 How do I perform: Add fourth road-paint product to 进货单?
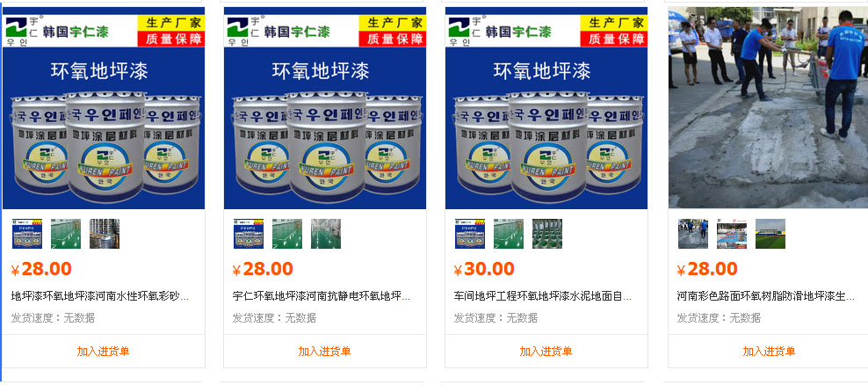pyautogui.click(x=769, y=352)
